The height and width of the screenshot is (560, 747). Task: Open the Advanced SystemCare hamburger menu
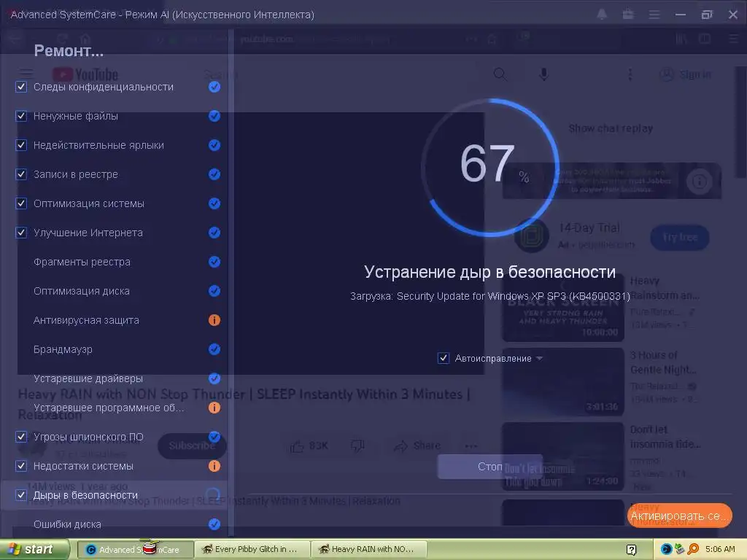pyautogui.click(x=654, y=15)
